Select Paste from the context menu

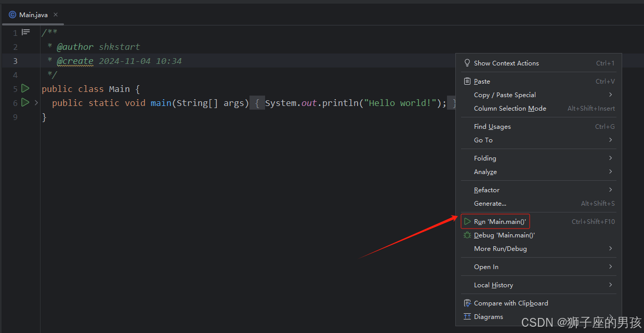pyautogui.click(x=538, y=81)
